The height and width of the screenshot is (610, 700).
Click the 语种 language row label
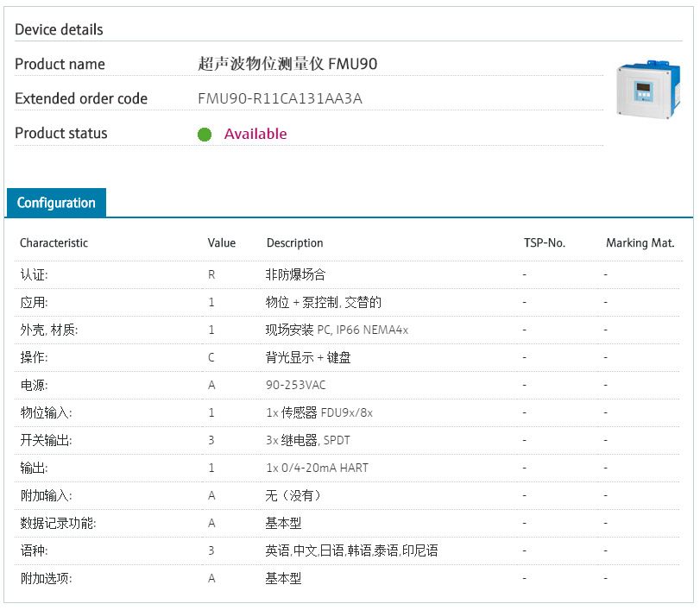click(x=34, y=550)
